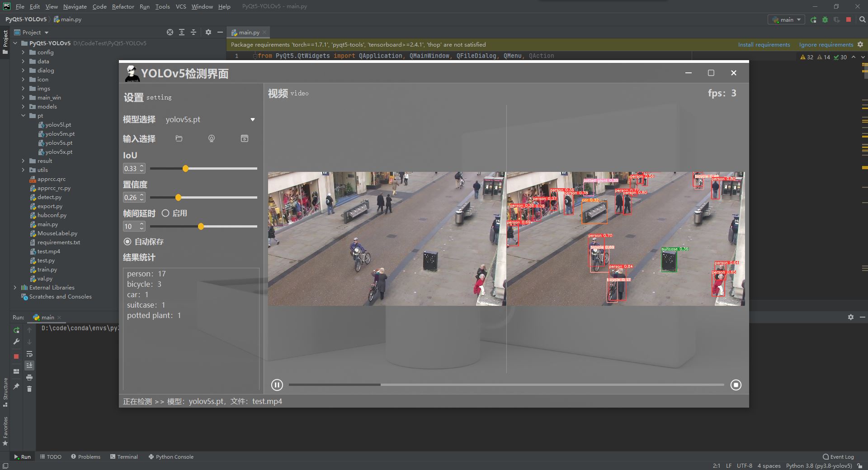Hide the Project panel with minus icon
868x470 pixels.
[x=220, y=32]
